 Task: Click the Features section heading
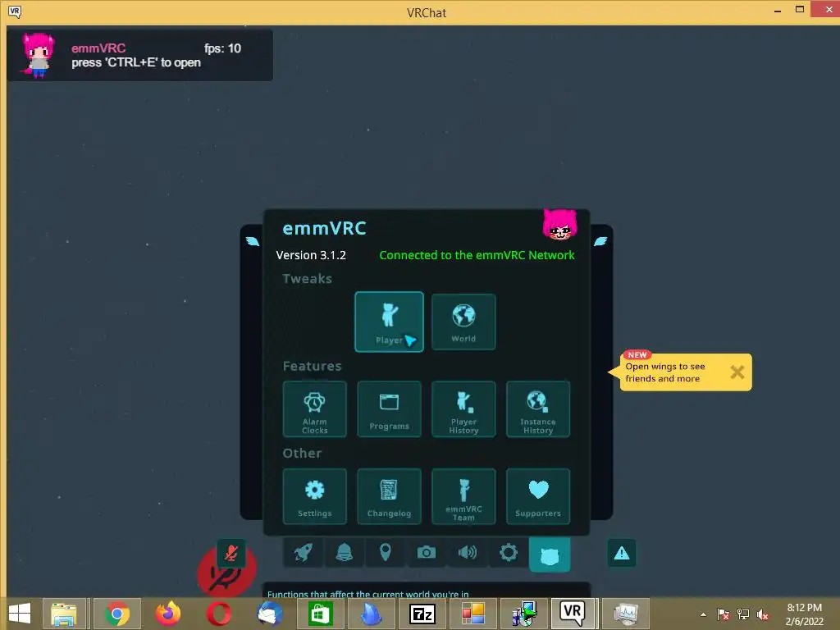[x=312, y=366]
